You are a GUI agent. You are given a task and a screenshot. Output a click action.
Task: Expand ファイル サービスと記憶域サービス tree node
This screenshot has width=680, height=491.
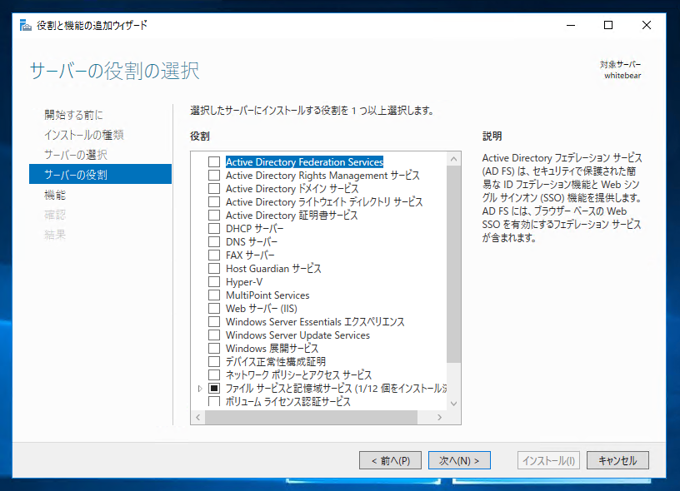click(199, 389)
